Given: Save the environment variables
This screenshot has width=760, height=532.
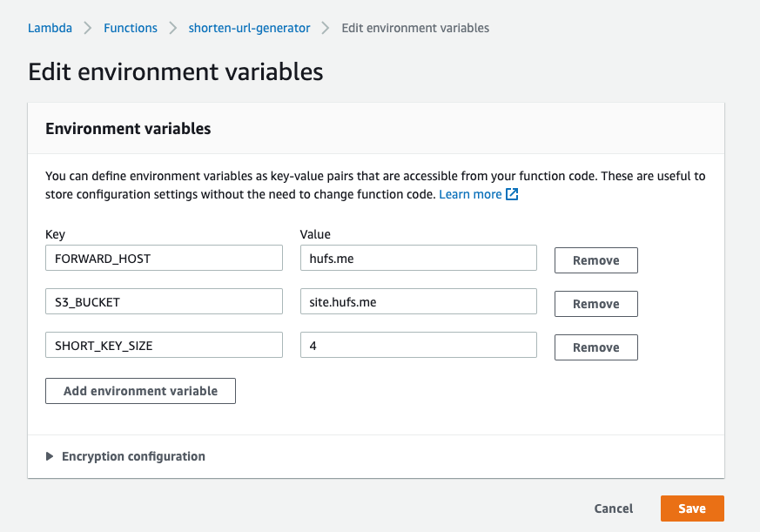Looking at the screenshot, I should 692,508.
